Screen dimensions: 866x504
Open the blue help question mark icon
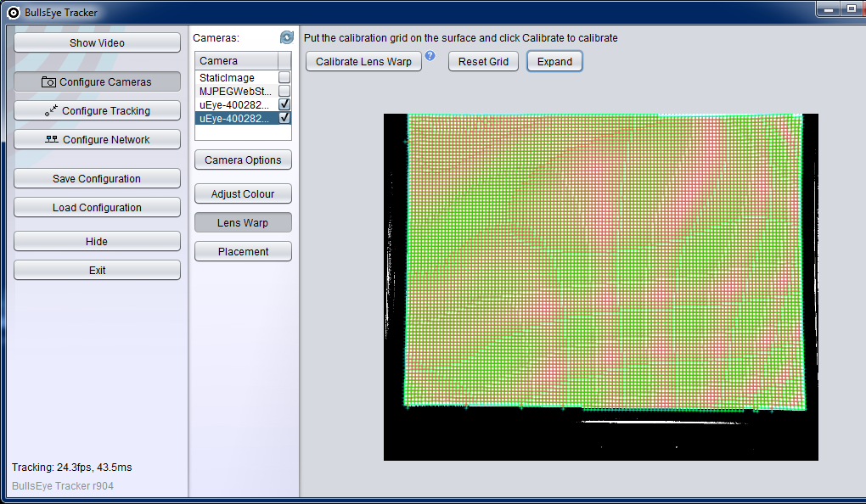pos(430,56)
